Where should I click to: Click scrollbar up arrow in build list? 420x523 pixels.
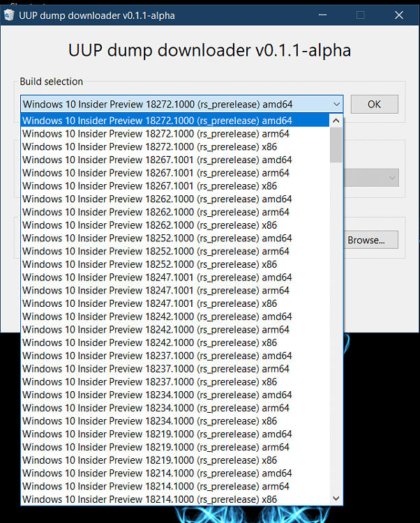point(336,121)
